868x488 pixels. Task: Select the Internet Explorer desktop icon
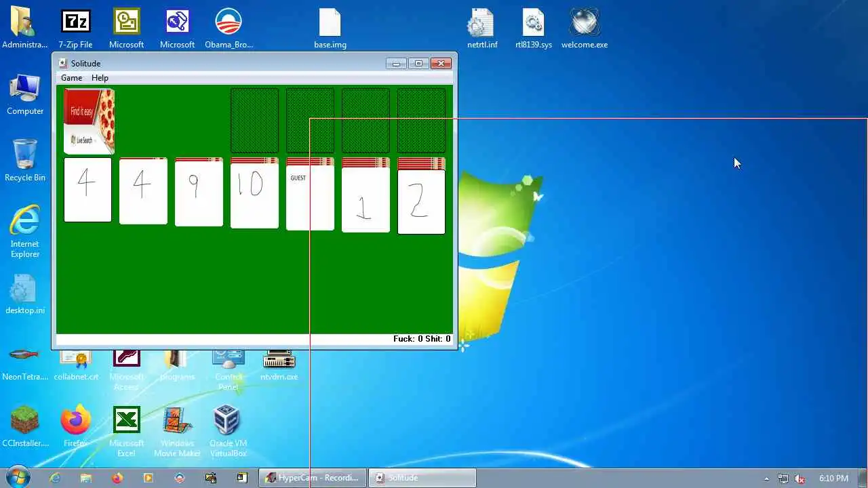click(x=25, y=232)
